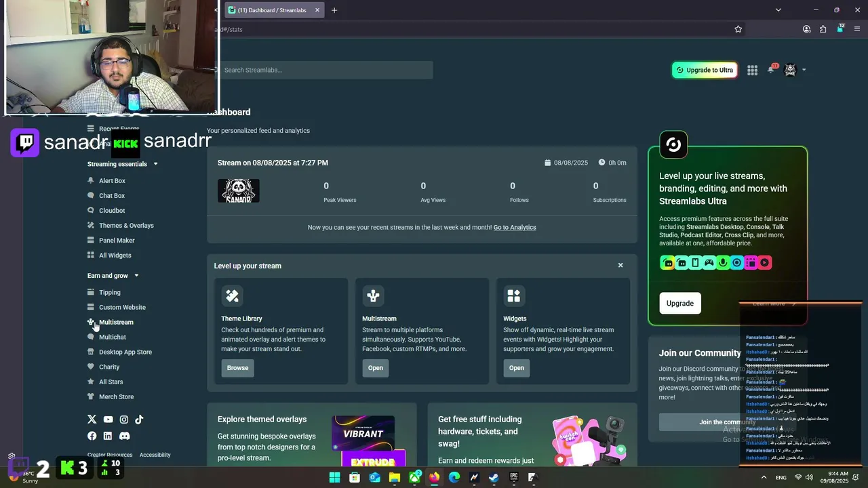Image resolution: width=868 pixels, height=488 pixels.
Task: Open Chat Box in sidebar
Action: (x=112, y=196)
